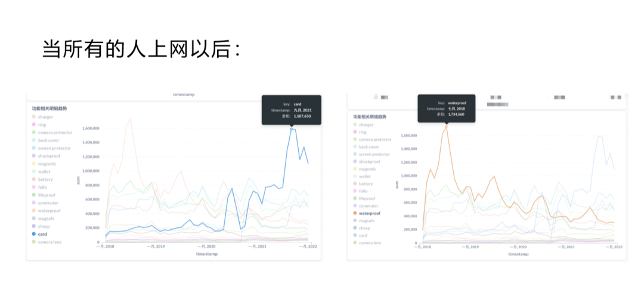The width and height of the screenshot is (644, 302).
Task: Click the waterproof tooltip showing 1,734,560
Action: pos(446,108)
